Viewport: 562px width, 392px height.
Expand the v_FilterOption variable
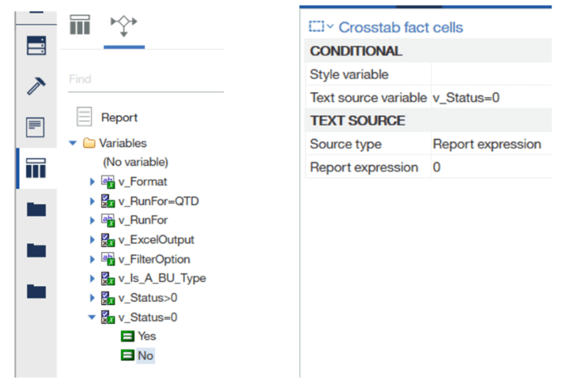pos(92,259)
